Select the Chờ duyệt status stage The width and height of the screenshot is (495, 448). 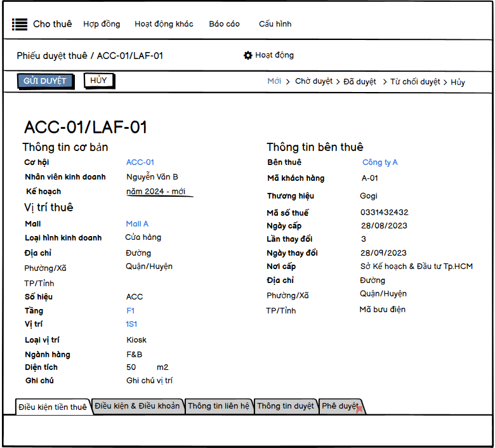313,81
